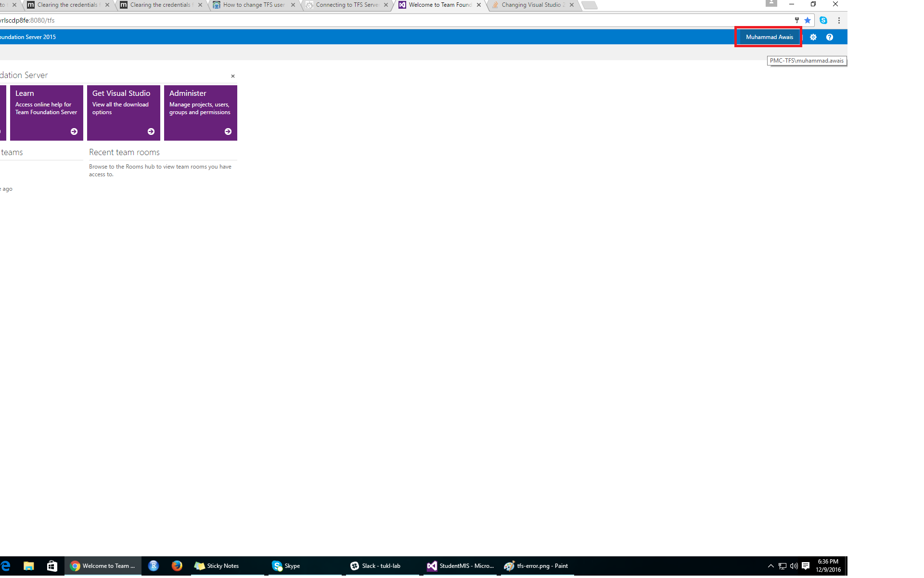
Task: Dismiss the welcome panel with the X
Action: [x=233, y=76]
